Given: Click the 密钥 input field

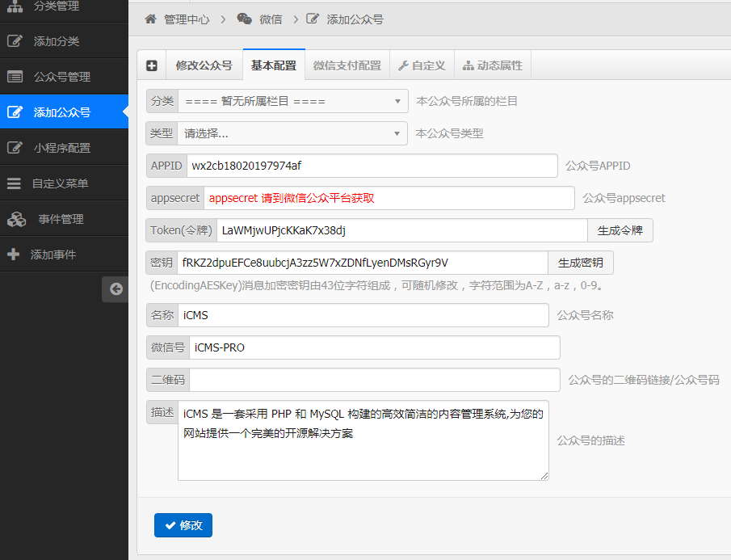Looking at the screenshot, I should [363, 263].
